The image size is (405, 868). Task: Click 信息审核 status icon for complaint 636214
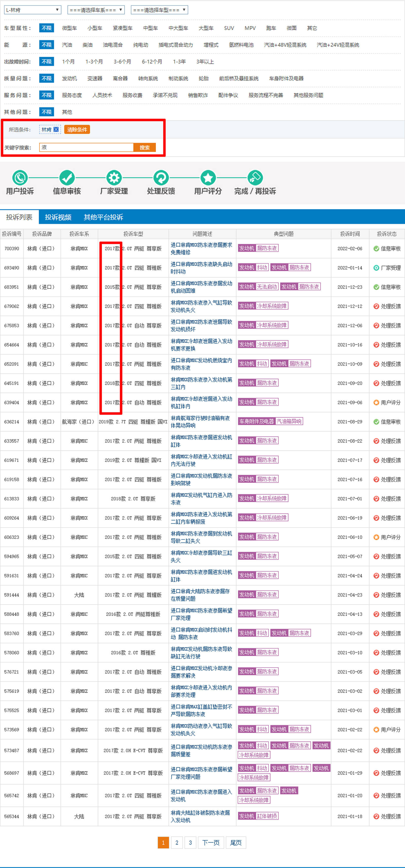click(376, 422)
